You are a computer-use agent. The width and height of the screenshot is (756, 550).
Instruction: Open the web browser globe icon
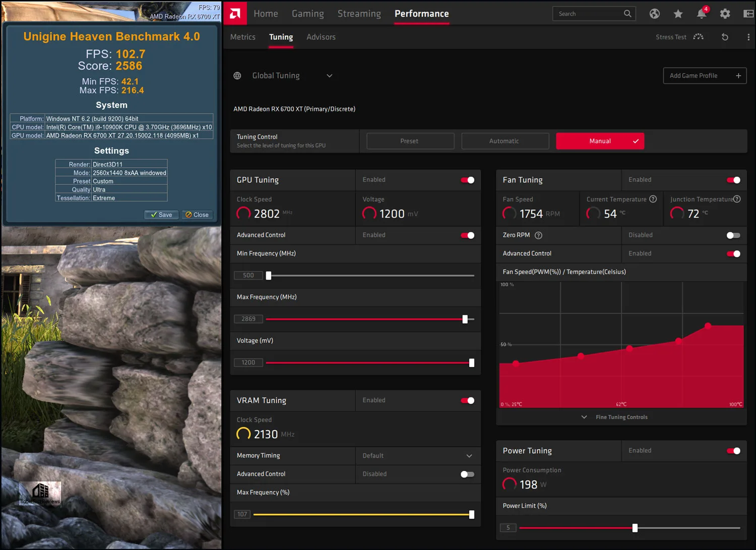[654, 14]
